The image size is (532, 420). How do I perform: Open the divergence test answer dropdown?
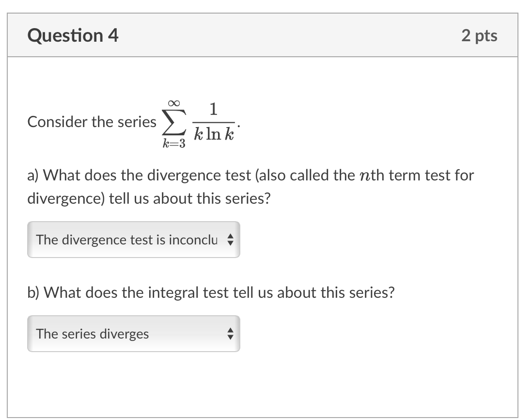pyautogui.click(x=133, y=240)
